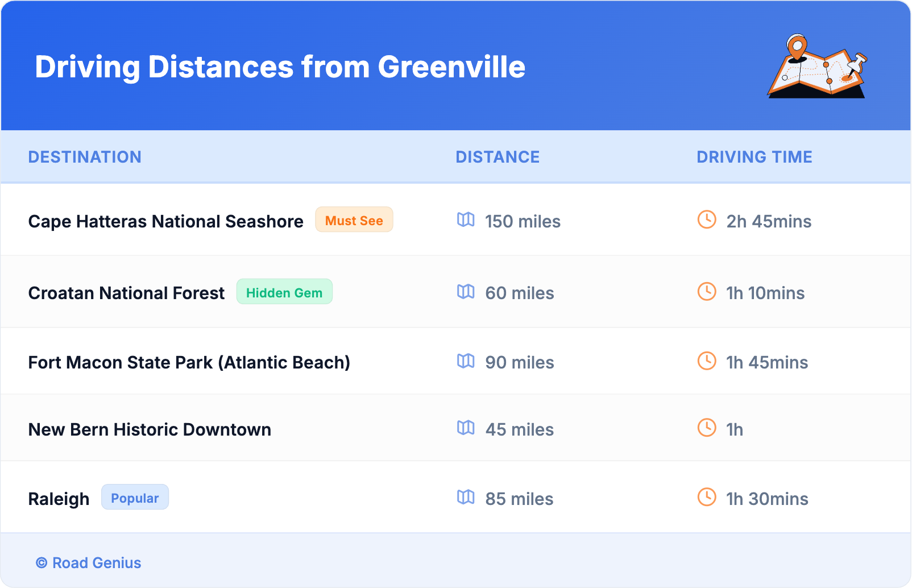Click the map icon beside 85 miles

(x=466, y=498)
